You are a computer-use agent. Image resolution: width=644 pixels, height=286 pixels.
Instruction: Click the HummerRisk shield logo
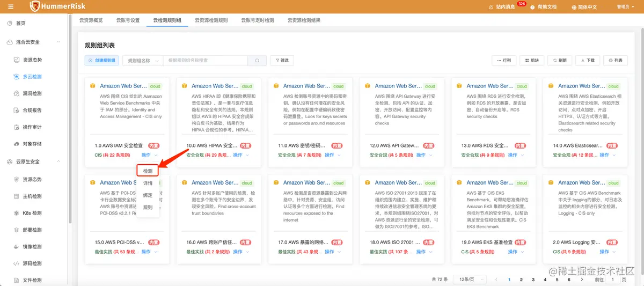coord(35,6)
